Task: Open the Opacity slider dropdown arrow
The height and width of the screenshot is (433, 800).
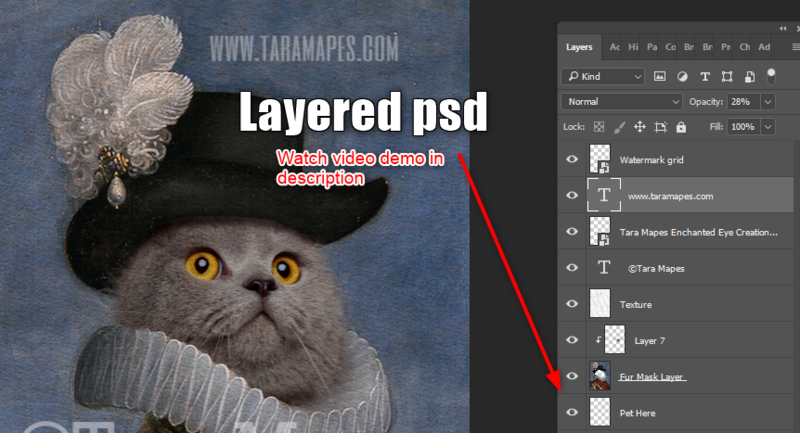Action: [x=768, y=101]
